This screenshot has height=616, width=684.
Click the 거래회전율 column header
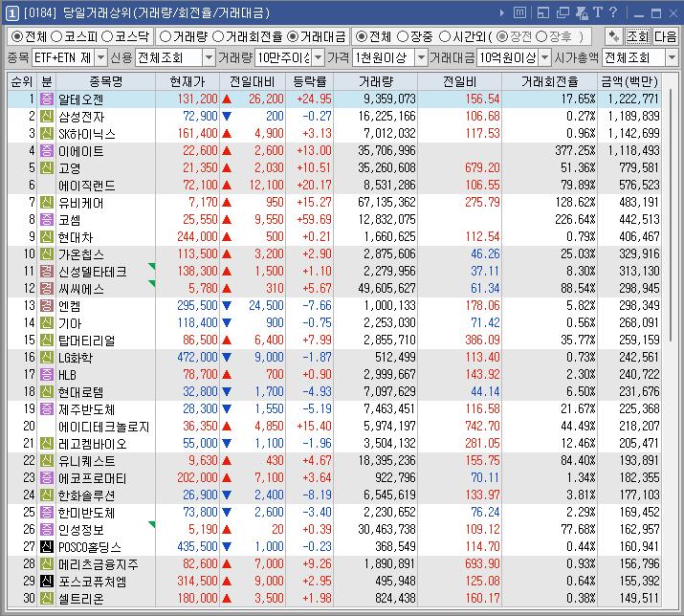(549, 81)
